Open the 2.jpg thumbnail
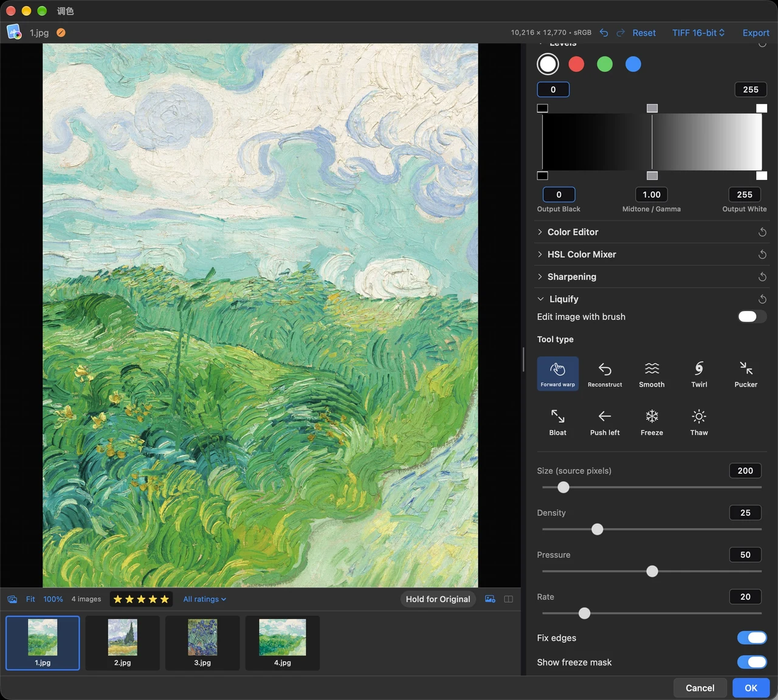778x700 pixels. pos(122,643)
